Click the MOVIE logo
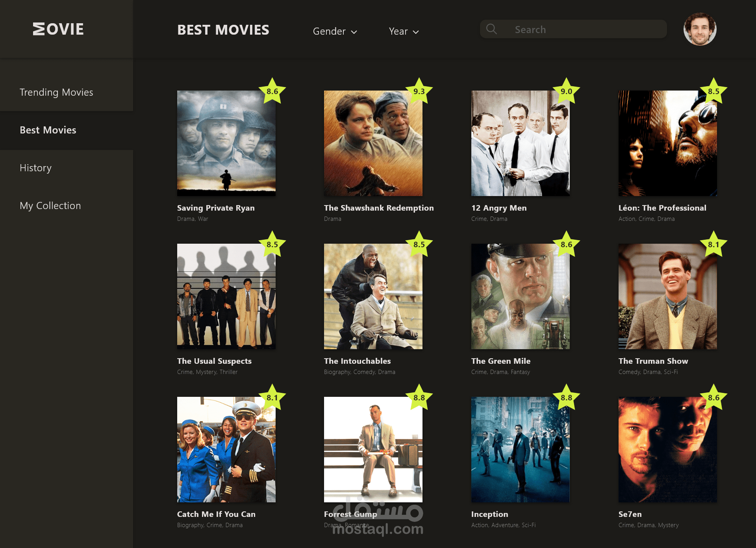 click(58, 29)
